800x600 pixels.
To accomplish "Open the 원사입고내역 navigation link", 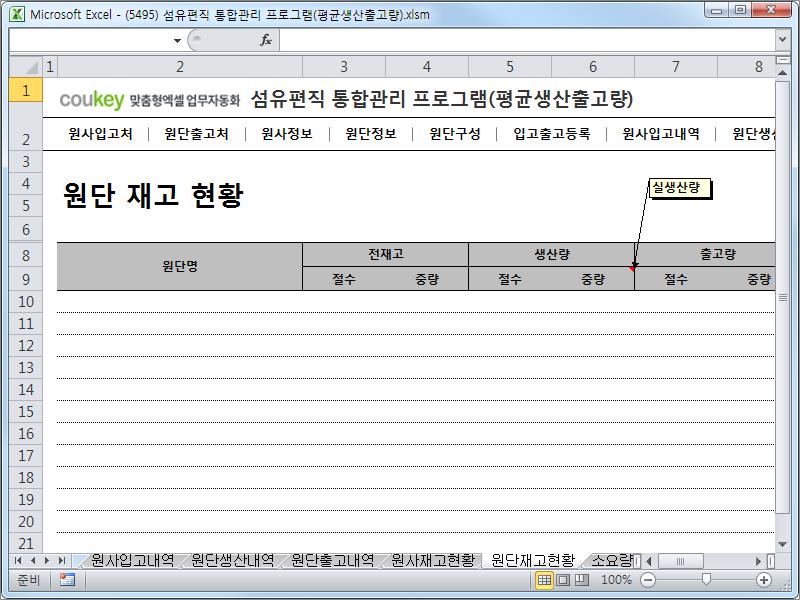I will tap(661, 134).
